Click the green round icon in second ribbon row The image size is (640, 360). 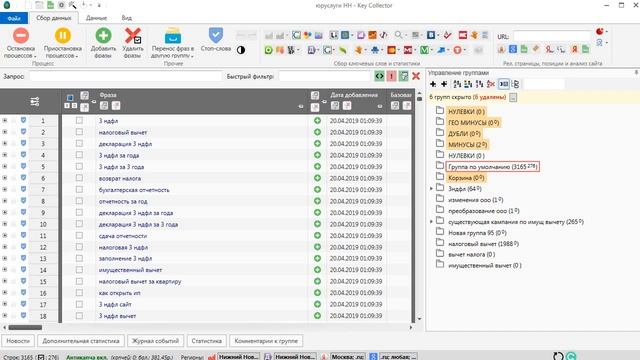coord(269,50)
